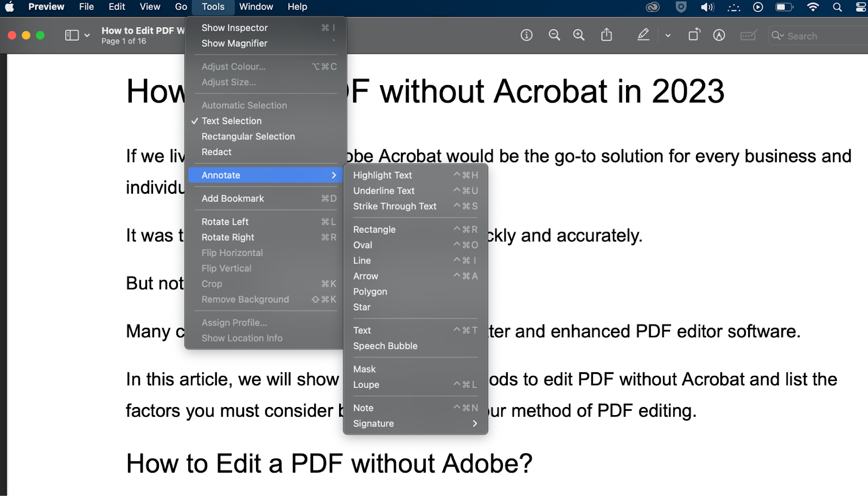
Task: Toggle Text Selection mode in Tools menu
Action: tap(232, 120)
